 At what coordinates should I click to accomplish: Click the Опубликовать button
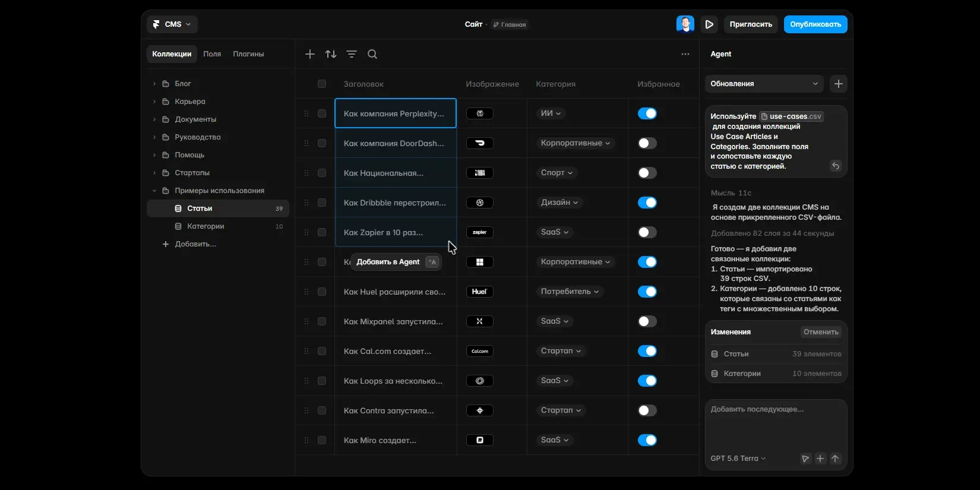815,24
